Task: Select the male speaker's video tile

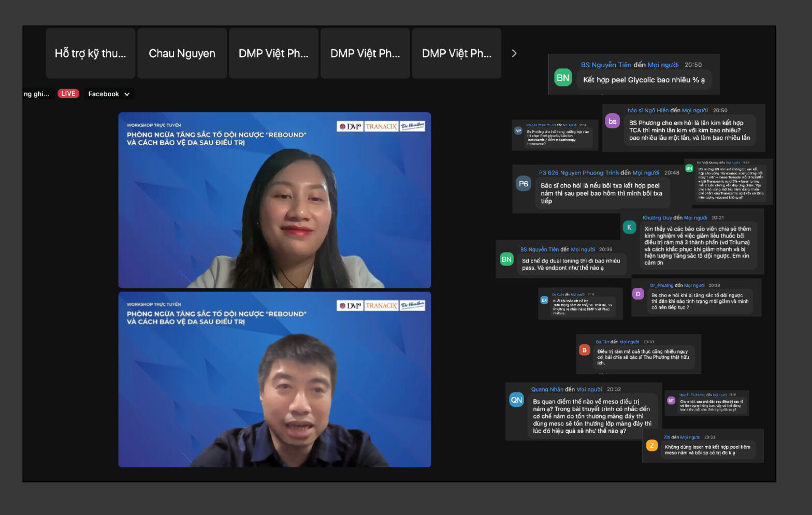Action: tap(274, 379)
